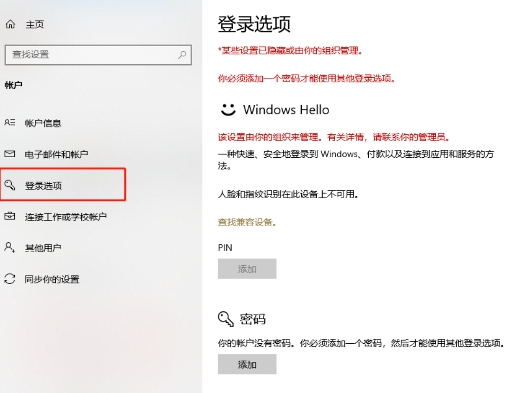Select the 同步你的设置 text label
The image size is (532, 393).
tap(52, 279)
